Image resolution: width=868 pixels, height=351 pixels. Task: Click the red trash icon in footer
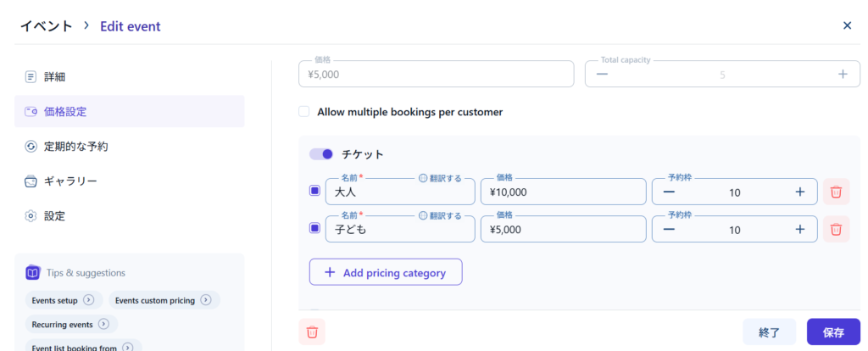(x=312, y=331)
